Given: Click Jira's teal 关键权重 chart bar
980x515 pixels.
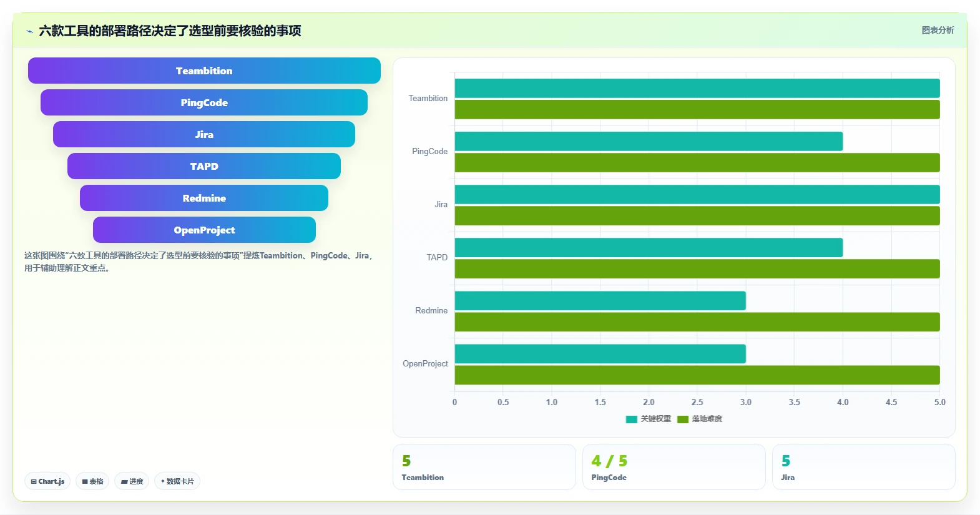Looking at the screenshot, I should point(697,194).
